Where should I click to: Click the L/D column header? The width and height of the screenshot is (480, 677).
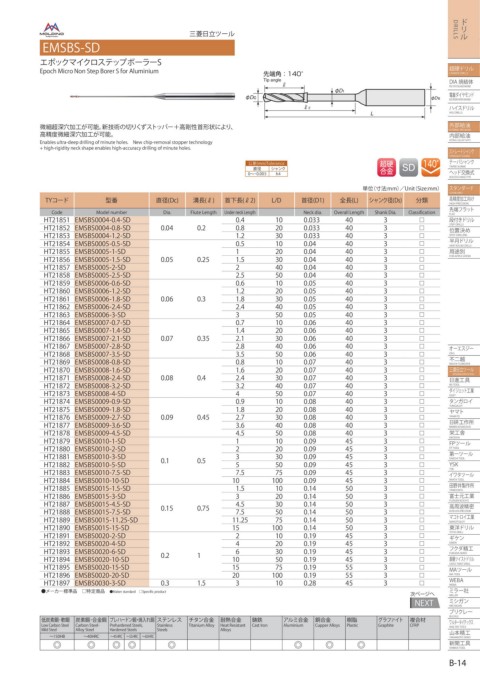pos(276,200)
